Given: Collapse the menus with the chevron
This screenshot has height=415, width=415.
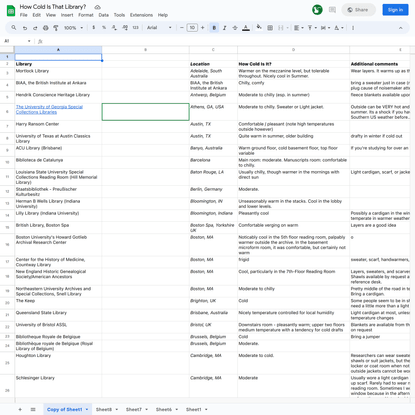Looking at the screenshot, I should coord(401,28).
